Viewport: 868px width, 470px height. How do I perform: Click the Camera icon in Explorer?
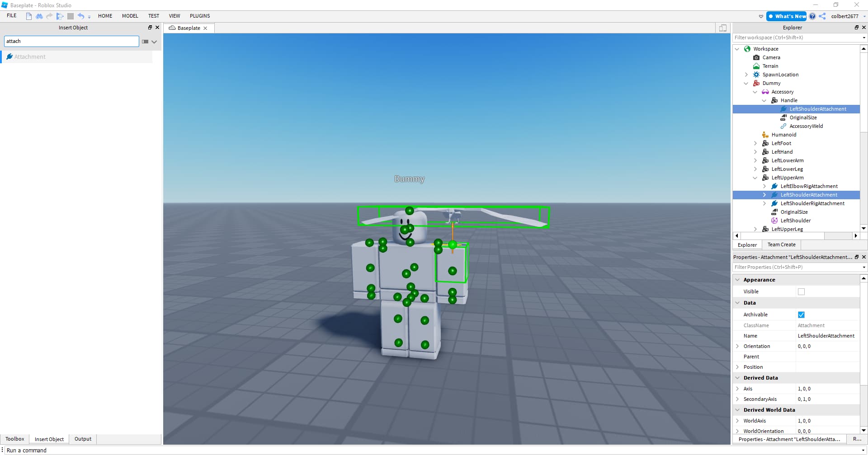(x=756, y=57)
